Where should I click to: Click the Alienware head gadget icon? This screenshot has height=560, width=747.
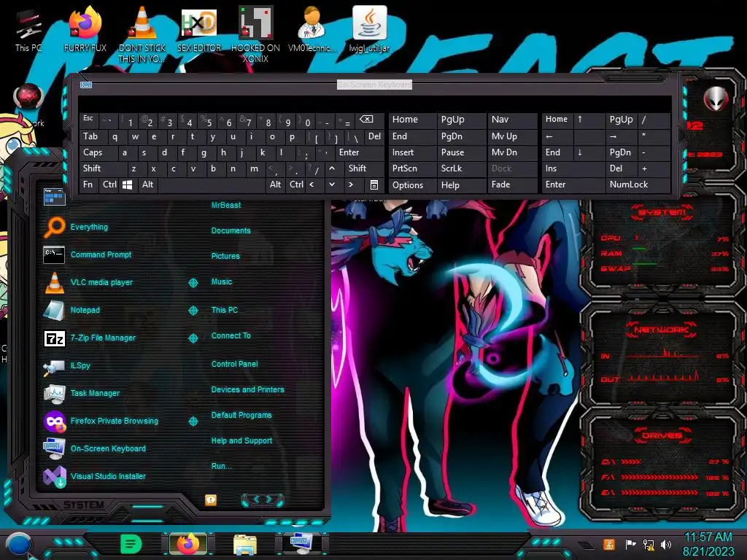coord(716,98)
